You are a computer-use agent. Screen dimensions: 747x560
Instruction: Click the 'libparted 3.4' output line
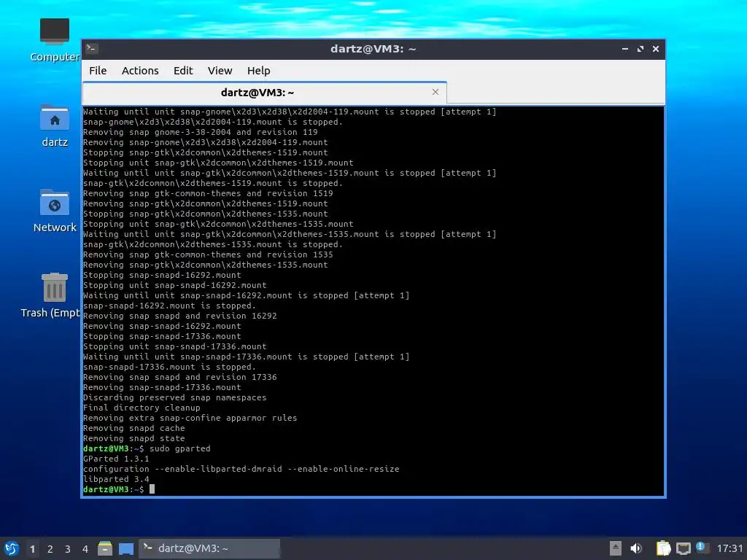[116, 479]
